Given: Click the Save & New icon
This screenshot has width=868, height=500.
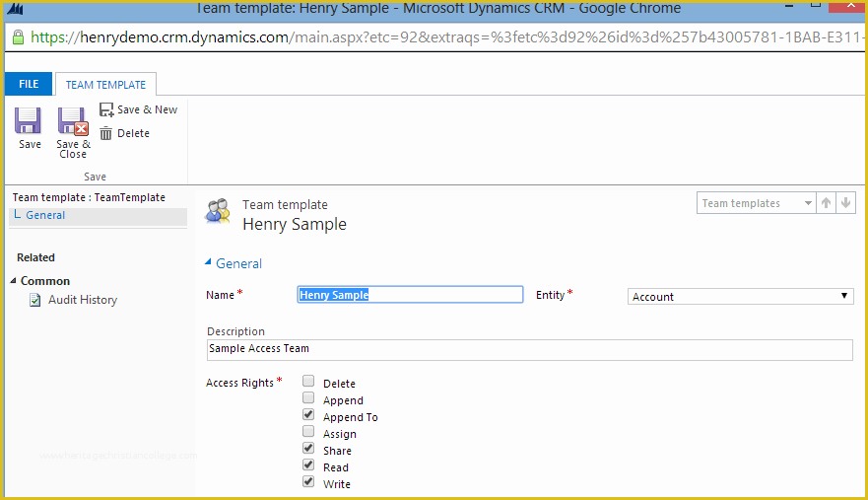Looking at the screenshot, I should [x=106, y=109].
